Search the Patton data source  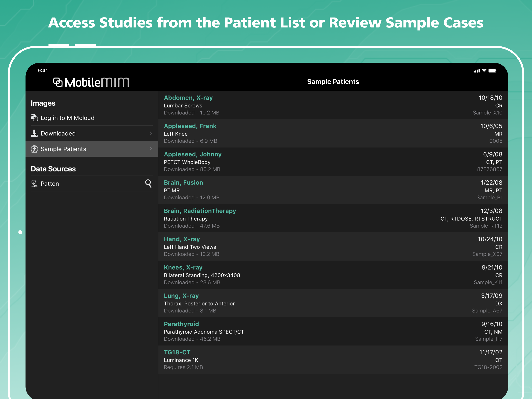pyautogui.click(x=148, y=184)
